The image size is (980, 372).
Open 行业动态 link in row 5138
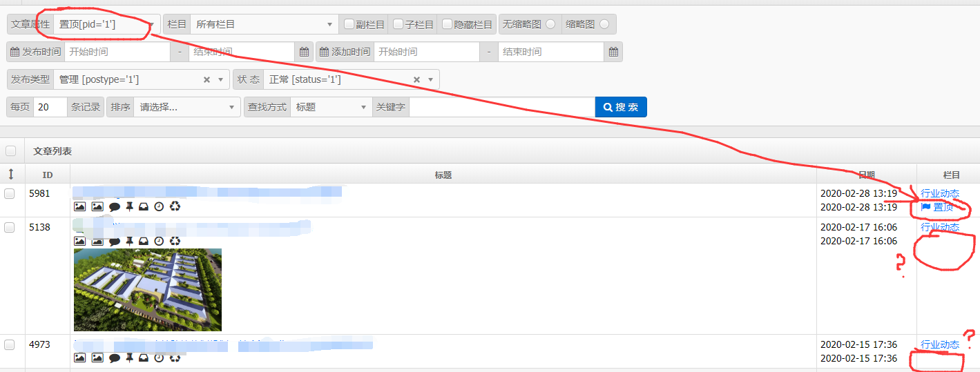[940, 227]
